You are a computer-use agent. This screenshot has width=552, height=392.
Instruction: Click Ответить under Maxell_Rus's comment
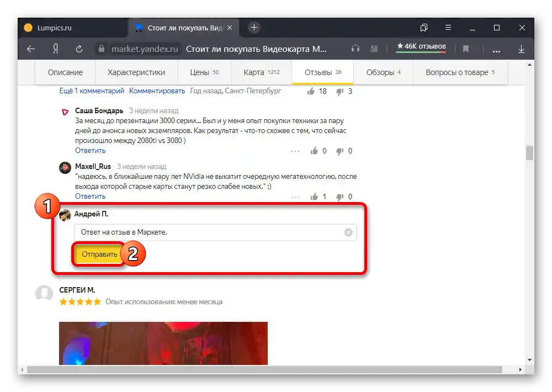90,196
